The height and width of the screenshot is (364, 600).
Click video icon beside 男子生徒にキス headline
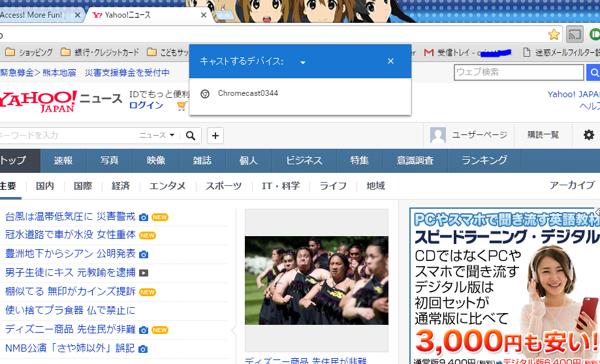pyautogui.click(x=144, y=273)
